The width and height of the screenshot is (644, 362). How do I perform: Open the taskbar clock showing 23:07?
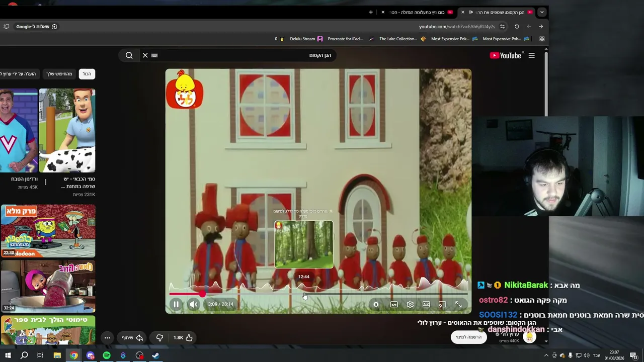[614, 355]
